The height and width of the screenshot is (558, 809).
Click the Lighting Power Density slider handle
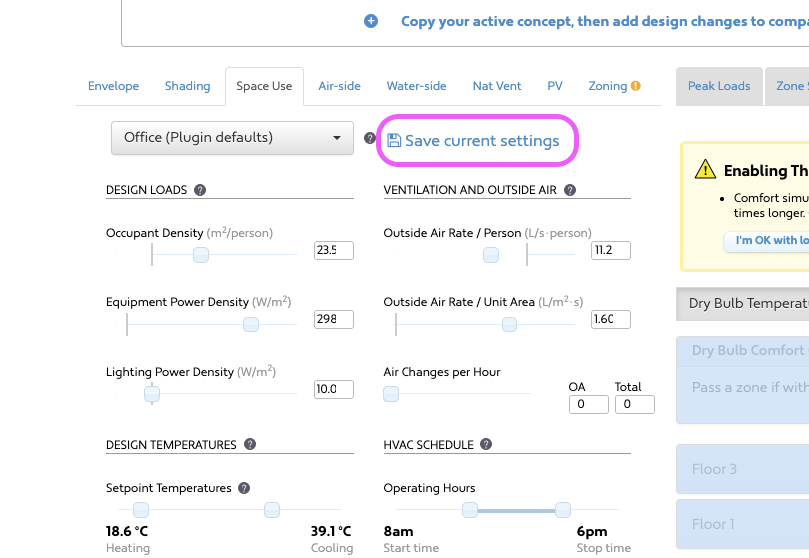(152, 394)
